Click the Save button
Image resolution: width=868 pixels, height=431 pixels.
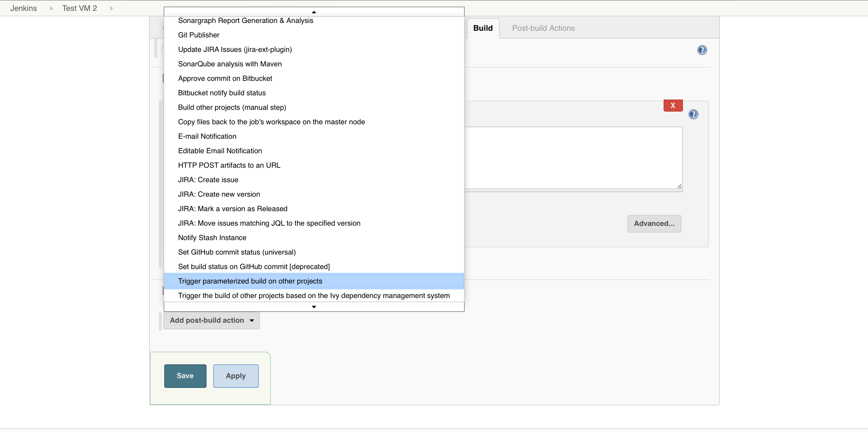click(x=185, y=376)
